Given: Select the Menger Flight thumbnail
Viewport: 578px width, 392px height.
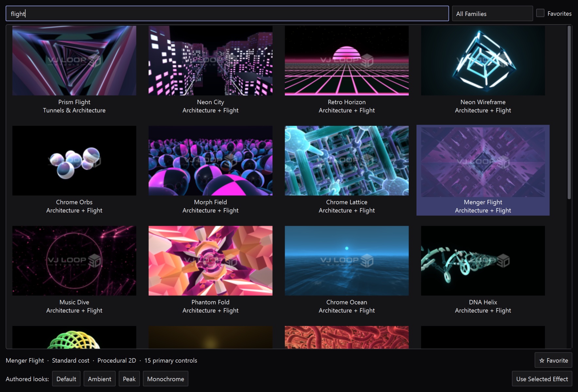Looking at the screenshot, I should point(483,162).
